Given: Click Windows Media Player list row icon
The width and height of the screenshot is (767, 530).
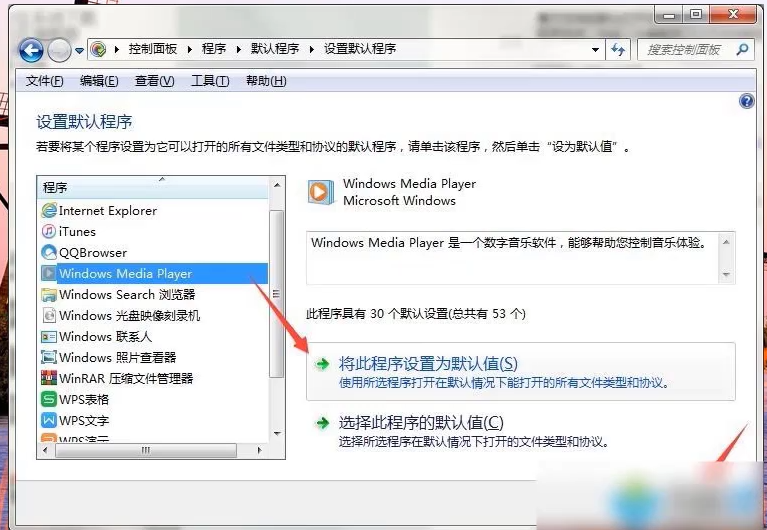Looking at the screenshot, I should pyautogui.click(x=49, y=274).
